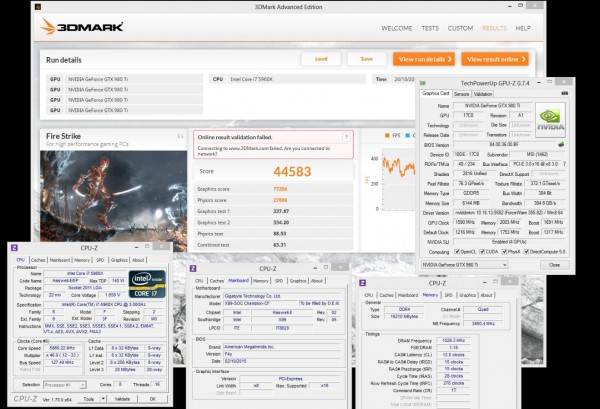The width and height of the screenshot is (600, 409).
Task: Open the CUSTOM tab in 3DMark
Action: click(x=460, y=28)
